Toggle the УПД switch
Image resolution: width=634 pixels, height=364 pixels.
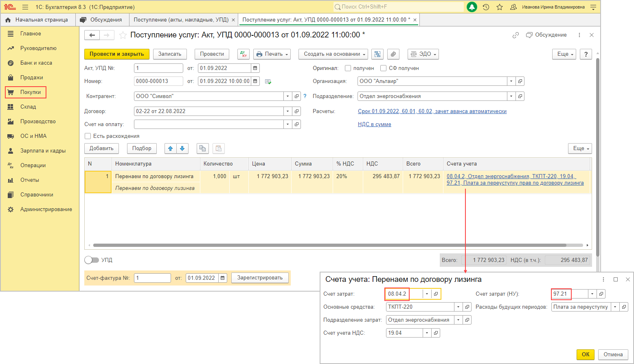[92, 260]
